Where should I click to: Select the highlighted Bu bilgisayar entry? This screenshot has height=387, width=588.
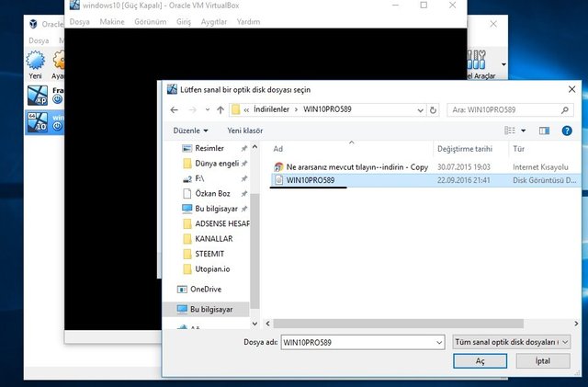(x=206, y=309)
